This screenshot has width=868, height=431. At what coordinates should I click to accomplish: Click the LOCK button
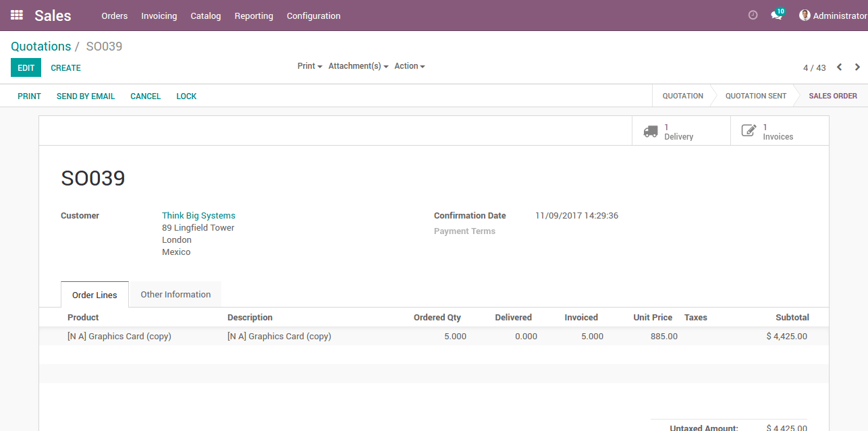(186, 96)
